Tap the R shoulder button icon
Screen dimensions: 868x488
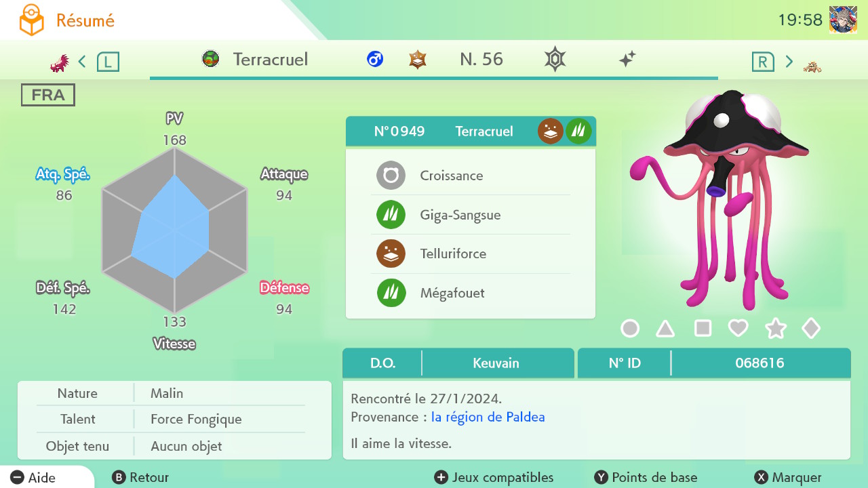coord(763,62)
